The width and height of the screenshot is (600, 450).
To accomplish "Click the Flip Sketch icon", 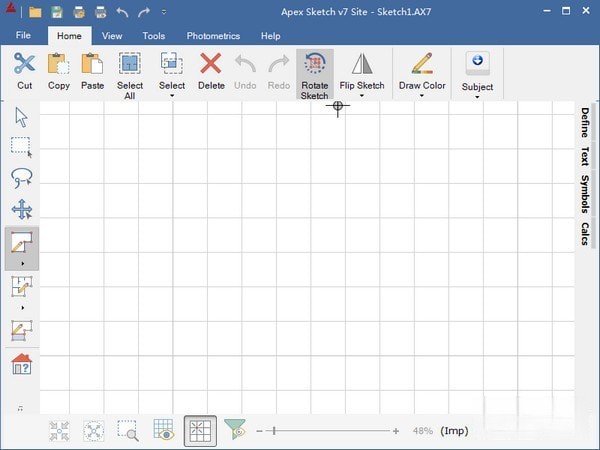I will click(362, 64).
